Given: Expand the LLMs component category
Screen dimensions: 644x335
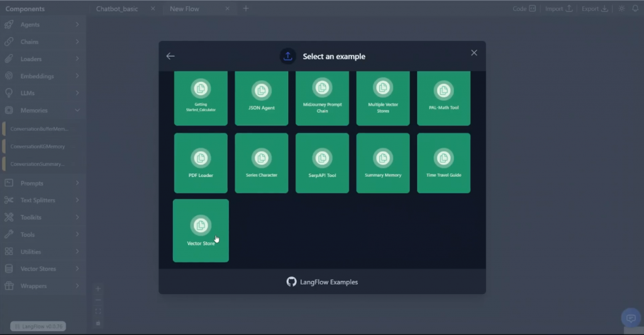Looking at the screenshot, I should click(43, 93).
